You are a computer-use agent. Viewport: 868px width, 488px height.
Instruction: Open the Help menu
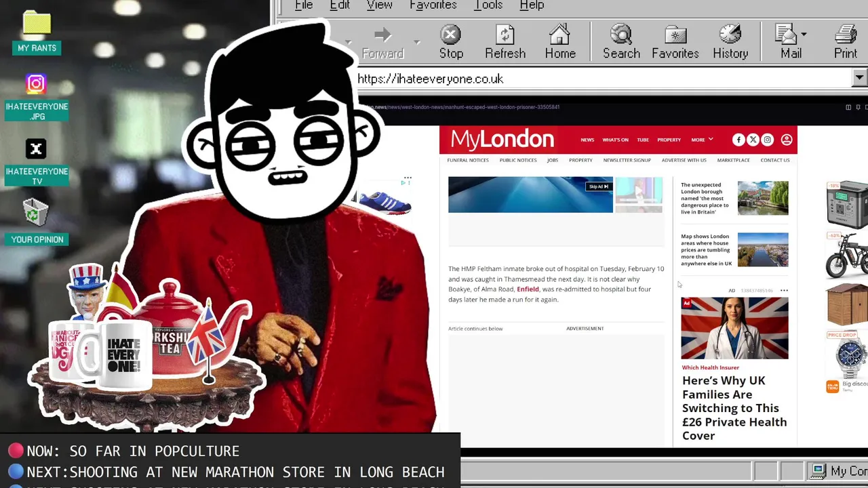[532, 5]
